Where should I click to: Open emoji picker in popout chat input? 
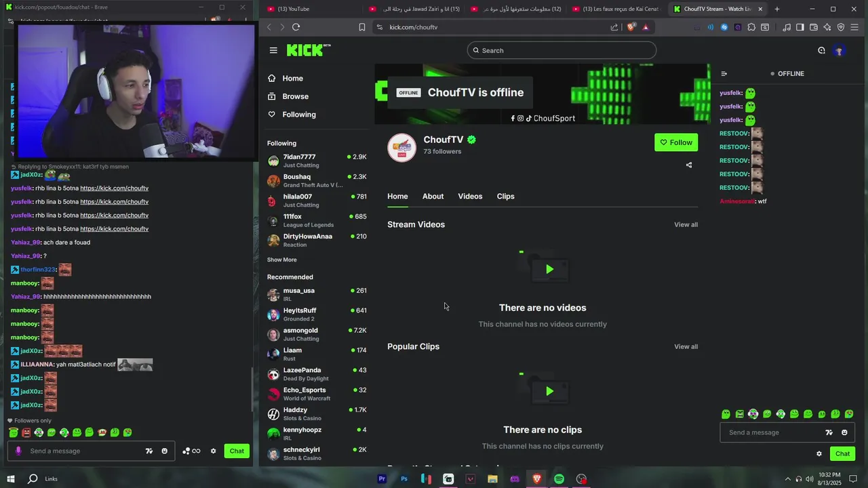(164, 451)
